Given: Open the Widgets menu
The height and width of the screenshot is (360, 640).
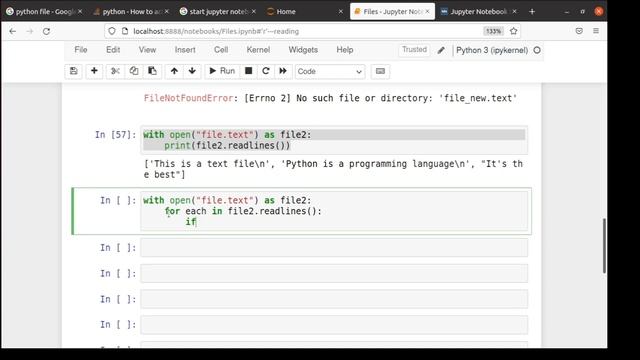Looking at the screenshot, I should [x=303, y=50].
